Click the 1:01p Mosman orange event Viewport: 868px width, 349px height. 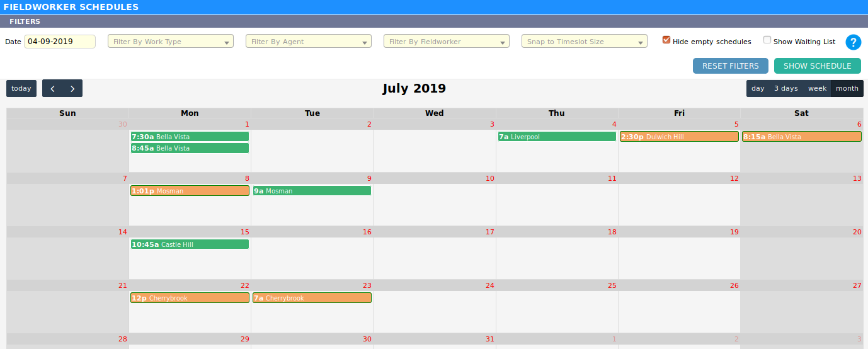(190, 191)
